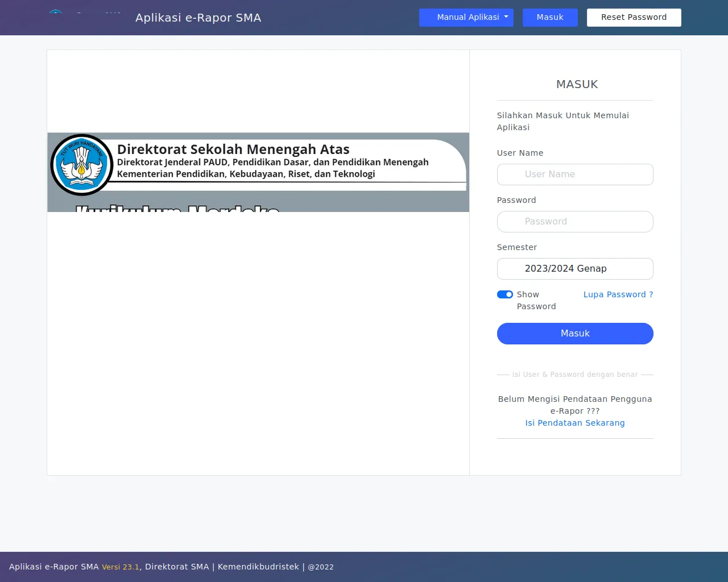Screen dimensions: 728x582
Task: Click 'Versi 23.1' in the footer
Action: point(121,567)
